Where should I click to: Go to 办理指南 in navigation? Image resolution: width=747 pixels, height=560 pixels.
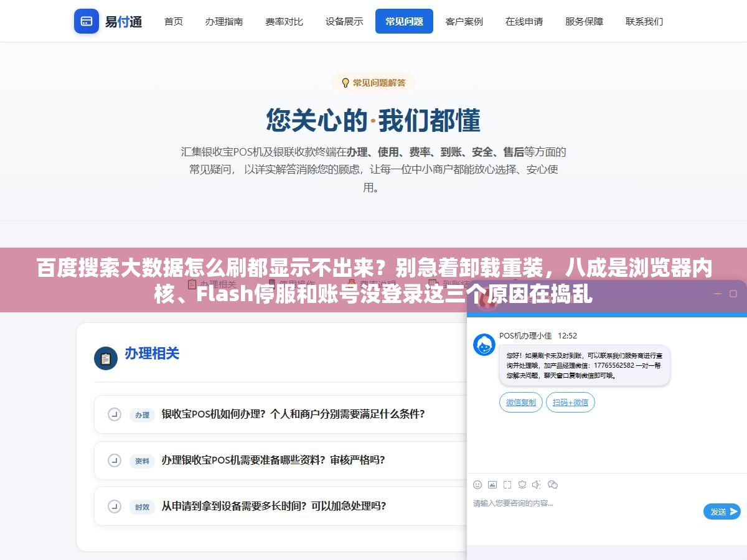pos(224,21)
